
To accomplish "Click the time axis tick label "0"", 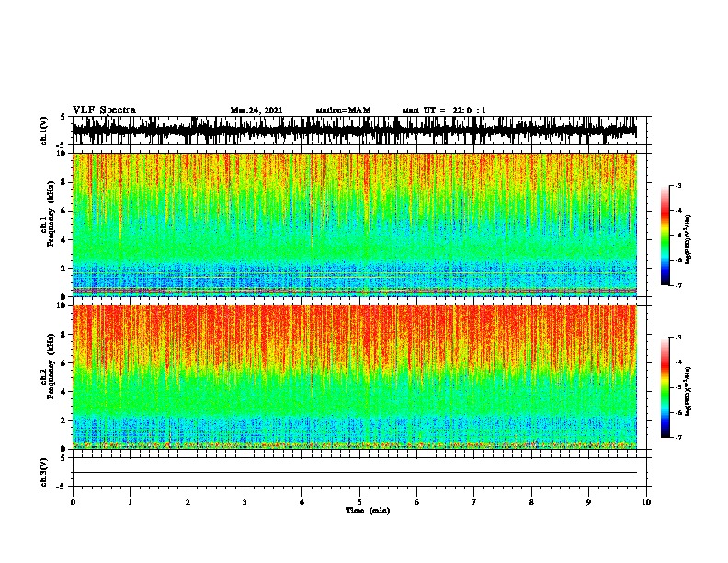I will point(73,502).
